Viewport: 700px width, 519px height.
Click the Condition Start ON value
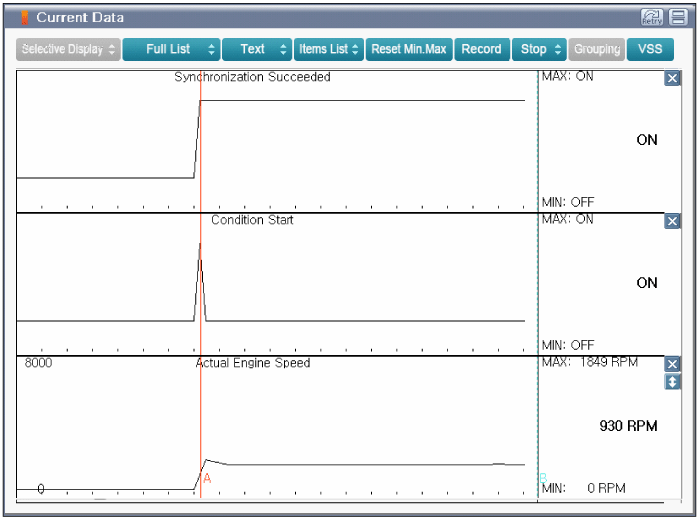647,283
